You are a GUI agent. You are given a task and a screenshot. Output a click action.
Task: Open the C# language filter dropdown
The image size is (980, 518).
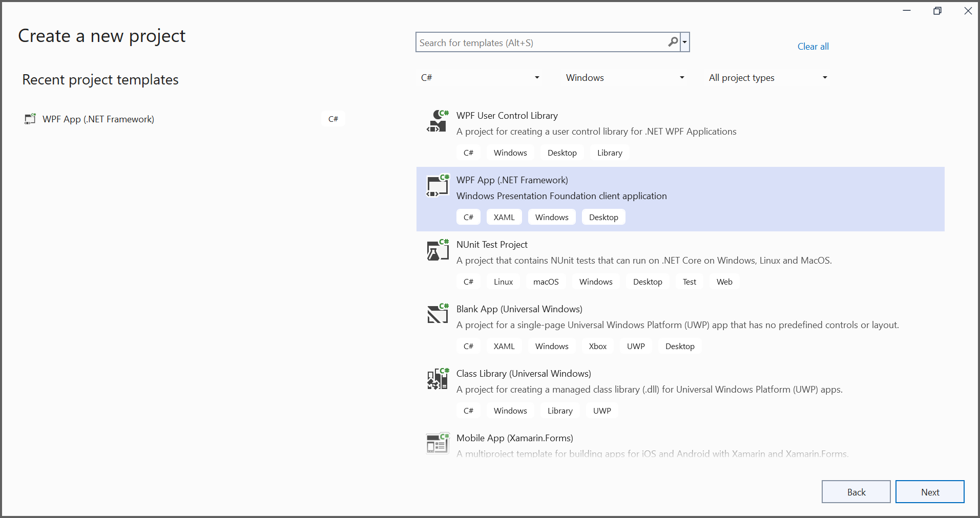pyautogui.click(x=480, y=77)
